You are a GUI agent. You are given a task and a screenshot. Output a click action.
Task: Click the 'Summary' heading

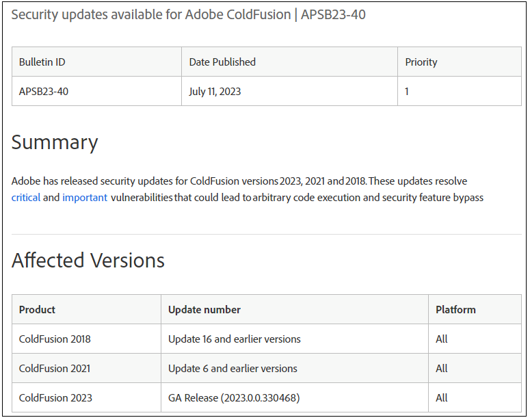[x=55, y=142]
